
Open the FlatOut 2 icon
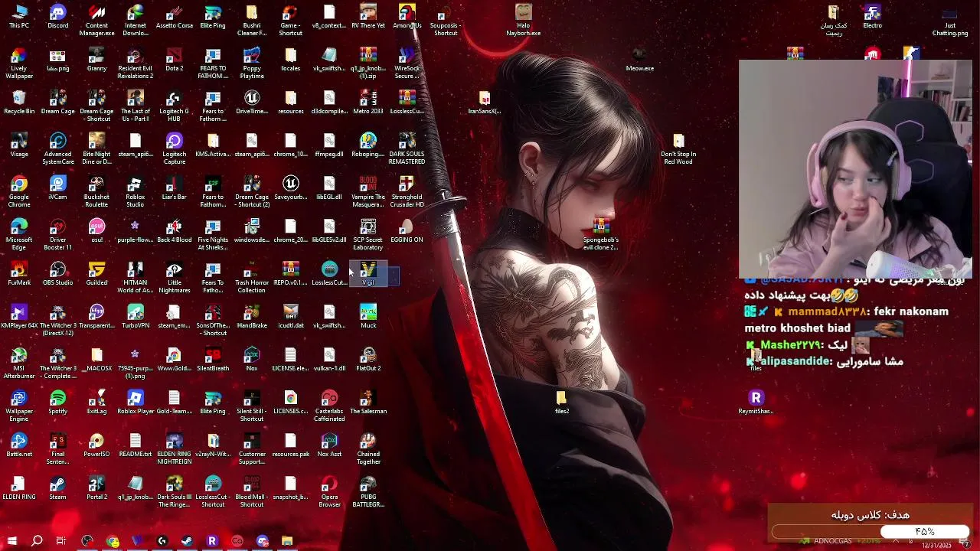tap(368, 360)
